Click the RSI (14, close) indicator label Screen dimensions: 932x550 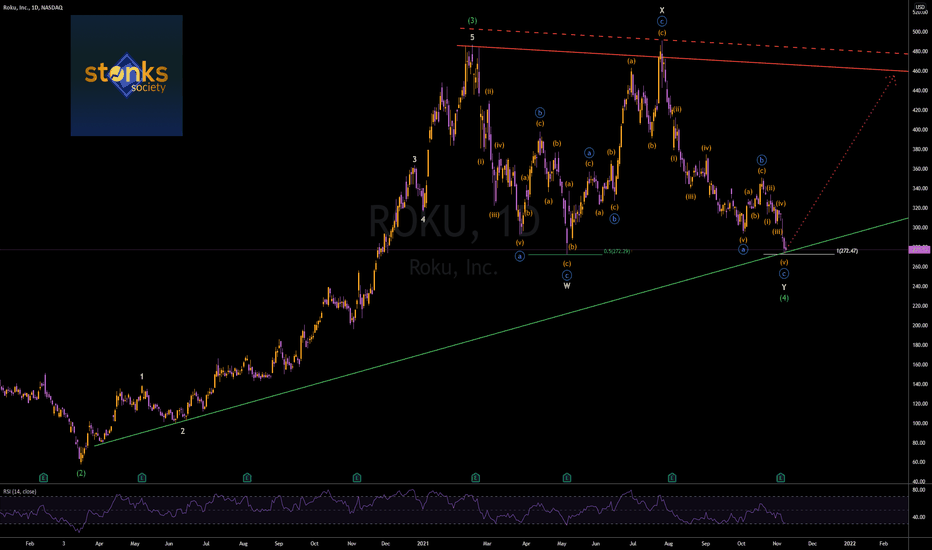(20, 492)
